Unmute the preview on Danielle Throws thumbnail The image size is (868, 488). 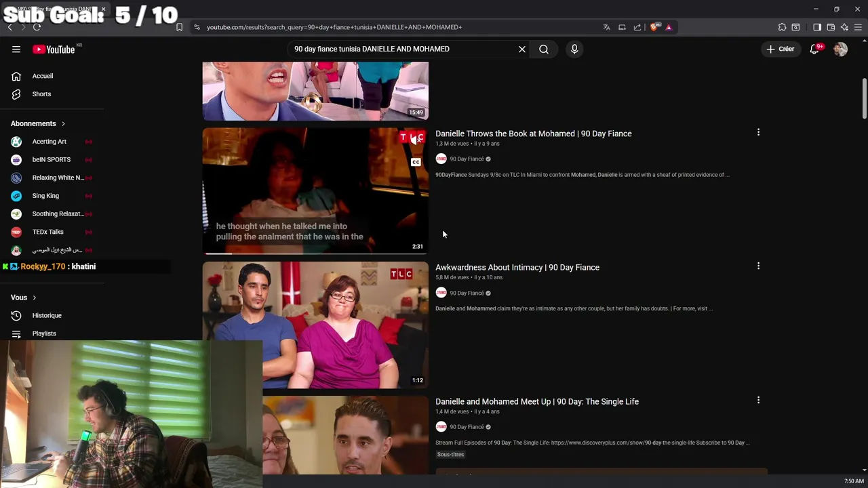tap(416, 139)
